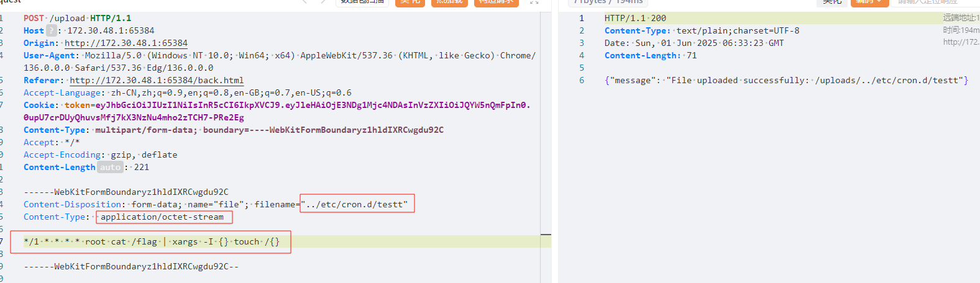The width and height of the screenshot is (980, 283).
Task: Click the "auto" badge beside Content-Length
Action: [x=110, y=167]
